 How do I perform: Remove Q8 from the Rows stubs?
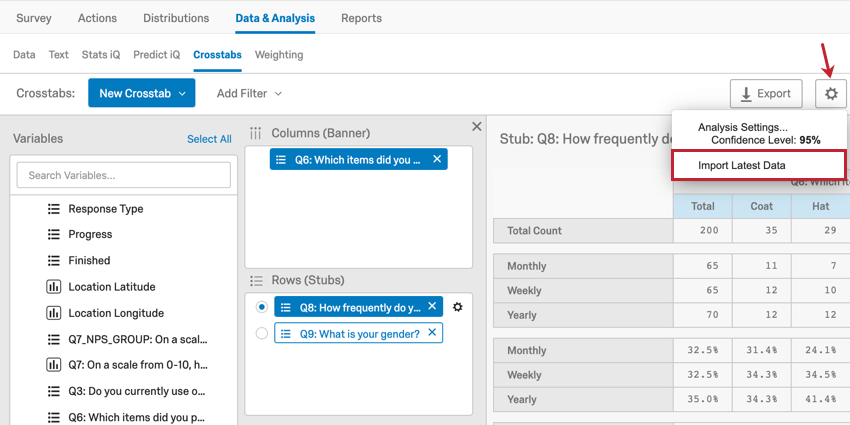pos(432,307)
